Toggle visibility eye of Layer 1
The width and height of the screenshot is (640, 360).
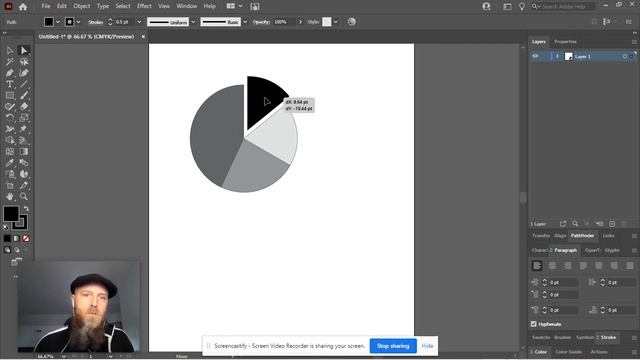pyautogui.click(x=535, y=56)
